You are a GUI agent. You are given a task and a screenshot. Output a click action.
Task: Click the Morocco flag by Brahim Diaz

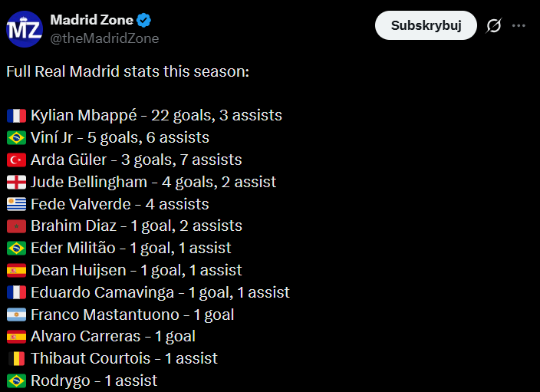click(x=16, y=226)
